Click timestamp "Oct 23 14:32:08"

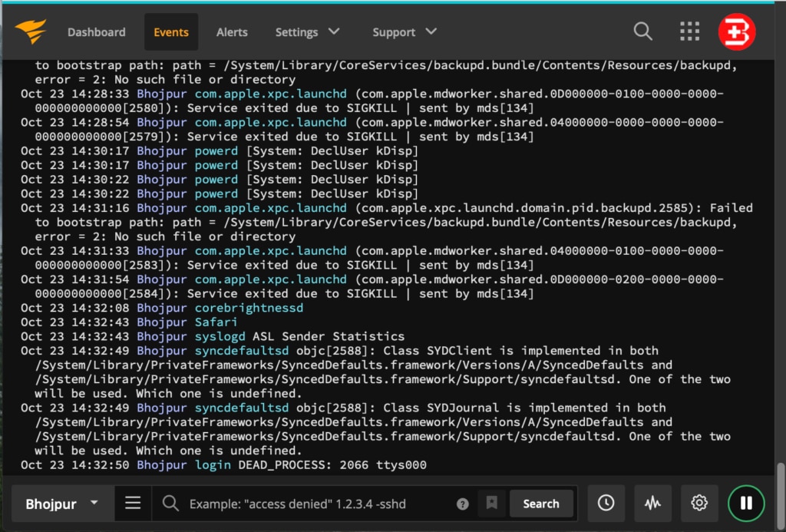pos(74,308)
